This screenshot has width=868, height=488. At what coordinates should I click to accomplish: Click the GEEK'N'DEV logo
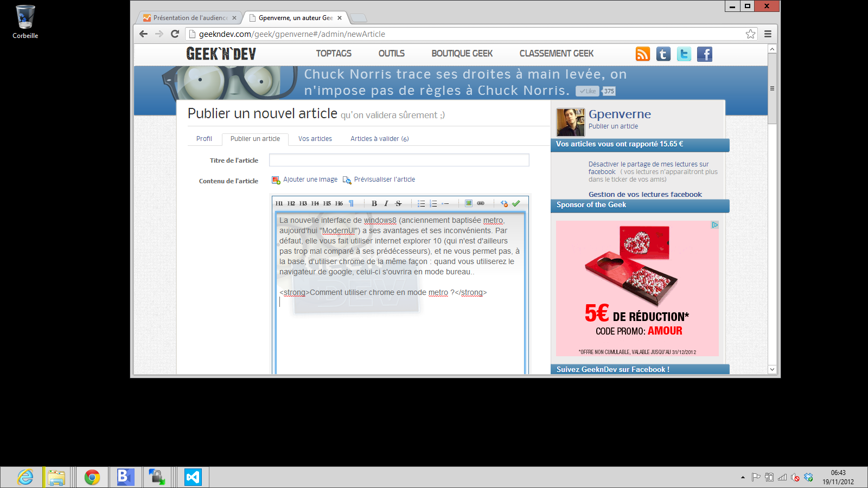[x=221, y=54]
